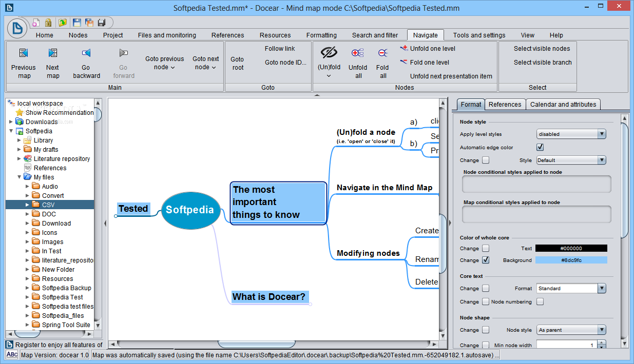Switch to Calendar and attributes tab
This screenshot has width=634, height=364.
coord(563,105)
